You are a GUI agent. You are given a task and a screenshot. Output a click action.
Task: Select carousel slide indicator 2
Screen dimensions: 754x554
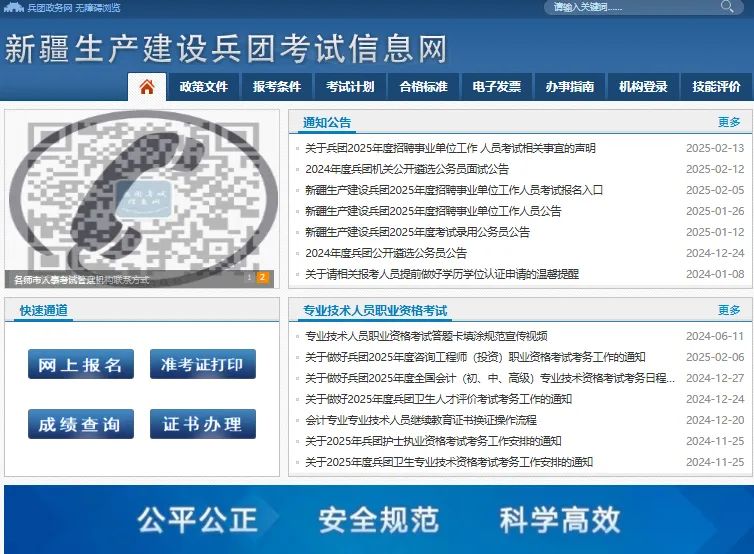tap(263, 277)
